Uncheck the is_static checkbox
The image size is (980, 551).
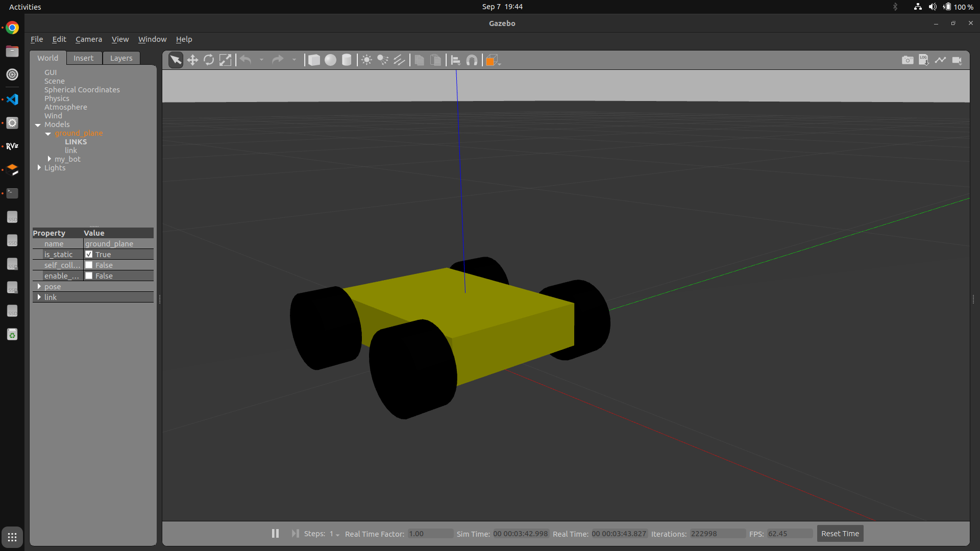89,255
